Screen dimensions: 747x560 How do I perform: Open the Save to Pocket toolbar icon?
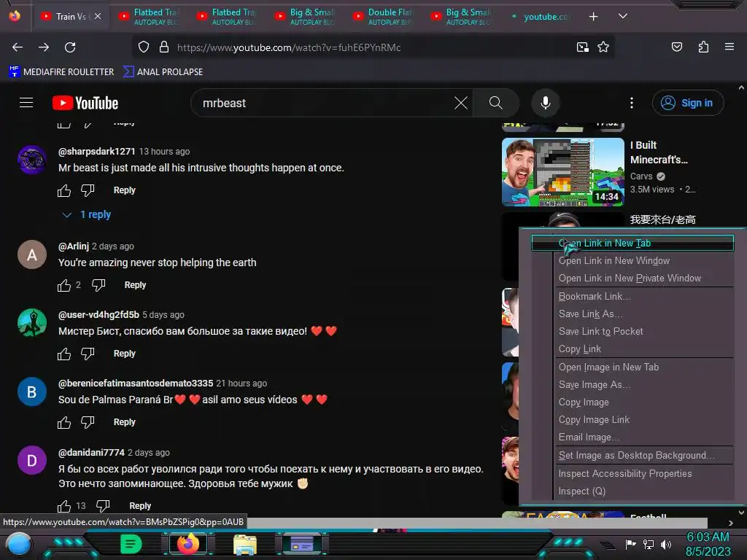click(x=676, y=47)
